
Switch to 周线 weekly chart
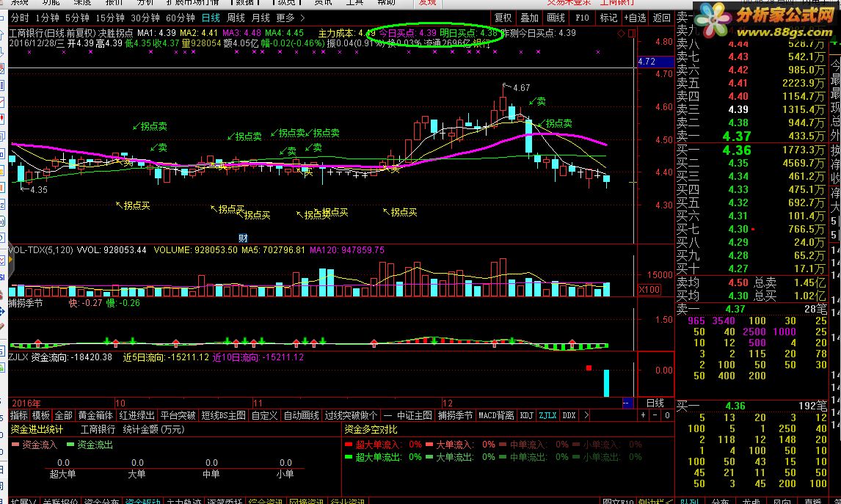(x=236, y=18)
